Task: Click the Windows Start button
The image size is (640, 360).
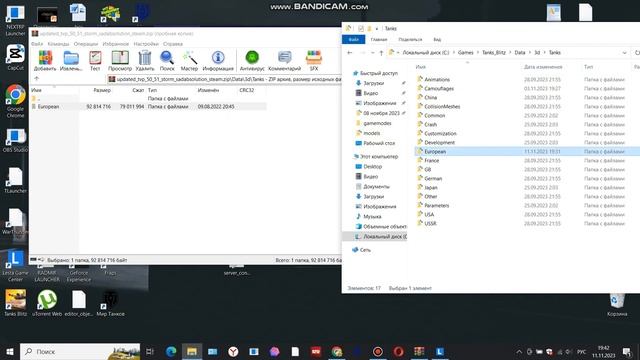Action: (10, 351)
